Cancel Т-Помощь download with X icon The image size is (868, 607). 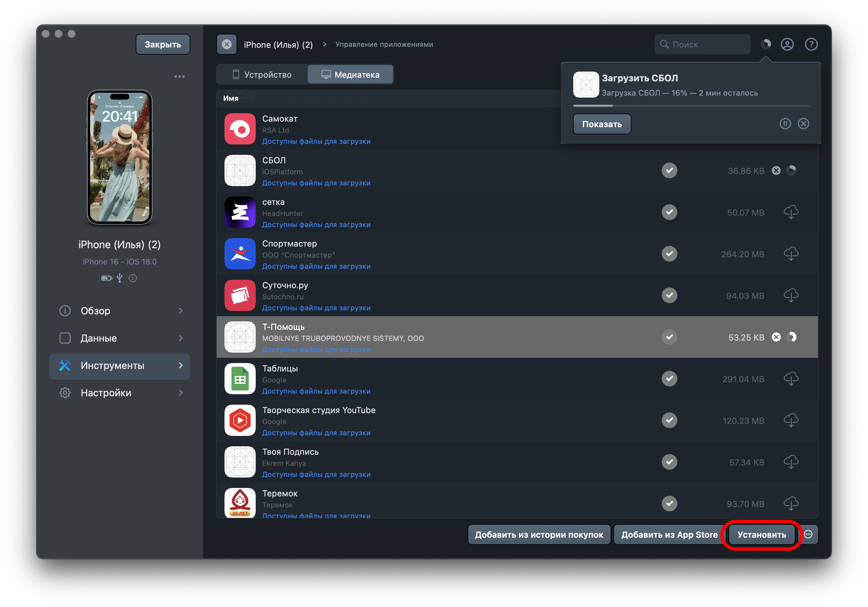point(776,337)
